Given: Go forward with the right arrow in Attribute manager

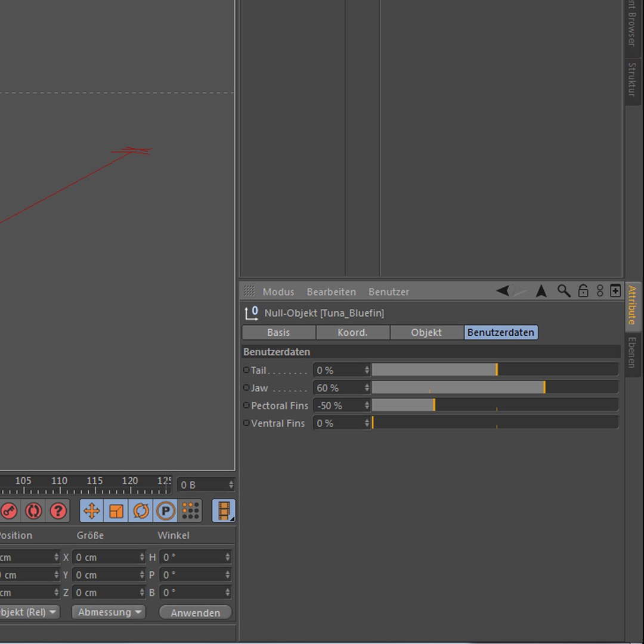Looking at the screenshot, I should click(x=519, y=291).
